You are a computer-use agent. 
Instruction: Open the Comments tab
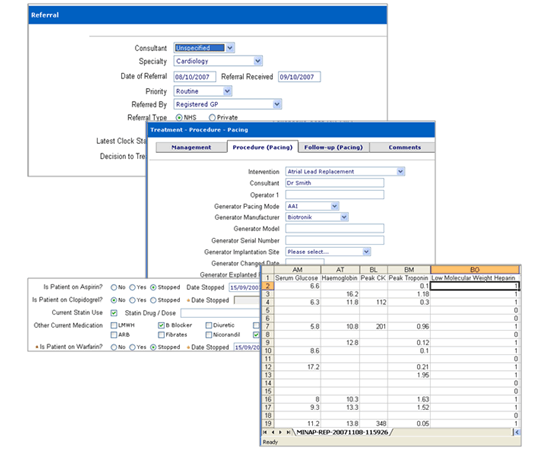tap(403, 147)
